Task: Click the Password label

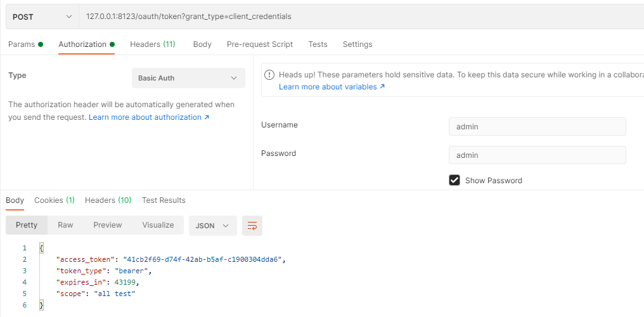Action: [x=278, y=153]
